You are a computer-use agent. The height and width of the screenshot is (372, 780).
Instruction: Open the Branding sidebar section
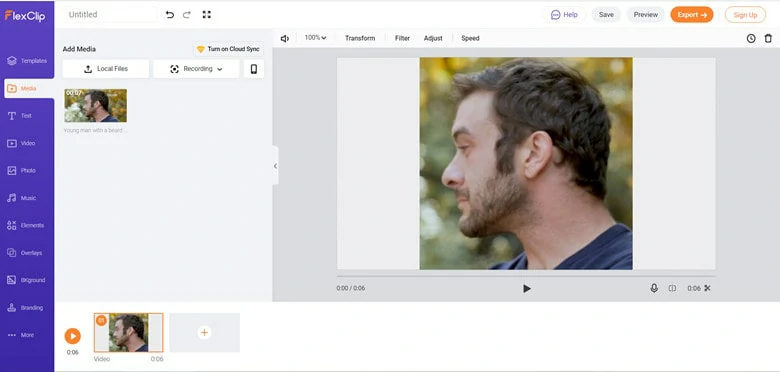25,308
